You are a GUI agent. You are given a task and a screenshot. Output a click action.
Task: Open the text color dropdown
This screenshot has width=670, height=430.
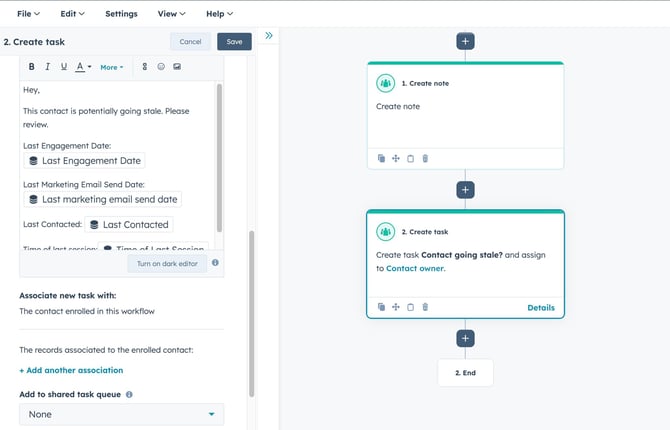pos(83,67)
